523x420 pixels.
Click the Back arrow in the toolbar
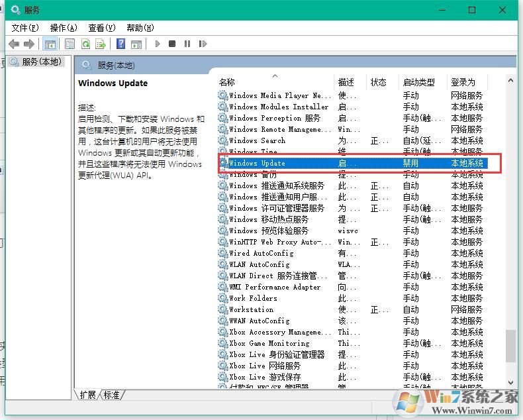click(14, 44)
